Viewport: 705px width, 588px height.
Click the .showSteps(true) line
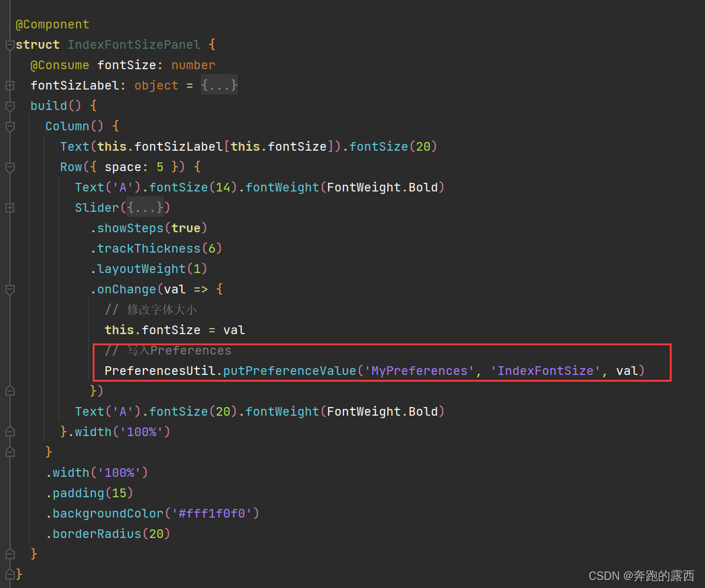click(148, 228)
